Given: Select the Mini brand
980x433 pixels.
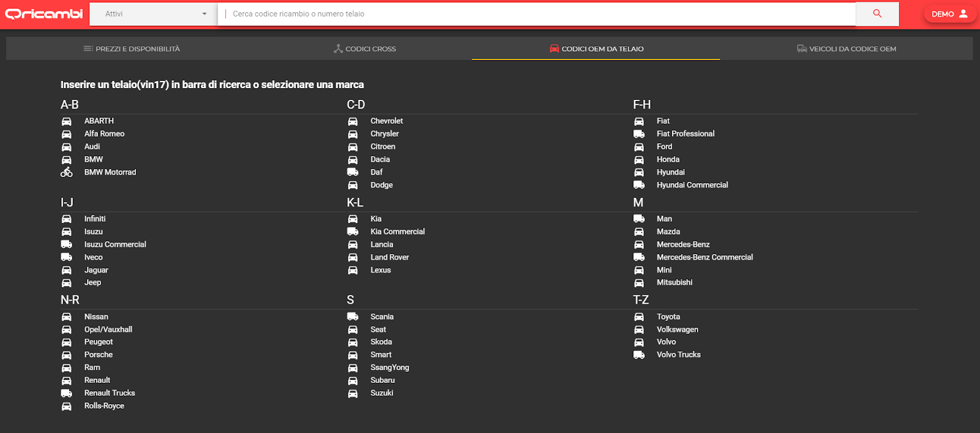Looking at the screenshot, I should [664, 270].
